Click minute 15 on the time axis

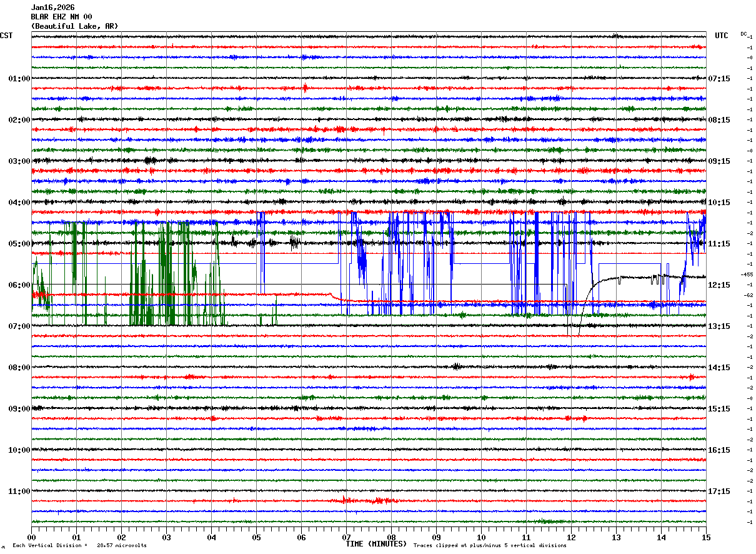[706, 537]
